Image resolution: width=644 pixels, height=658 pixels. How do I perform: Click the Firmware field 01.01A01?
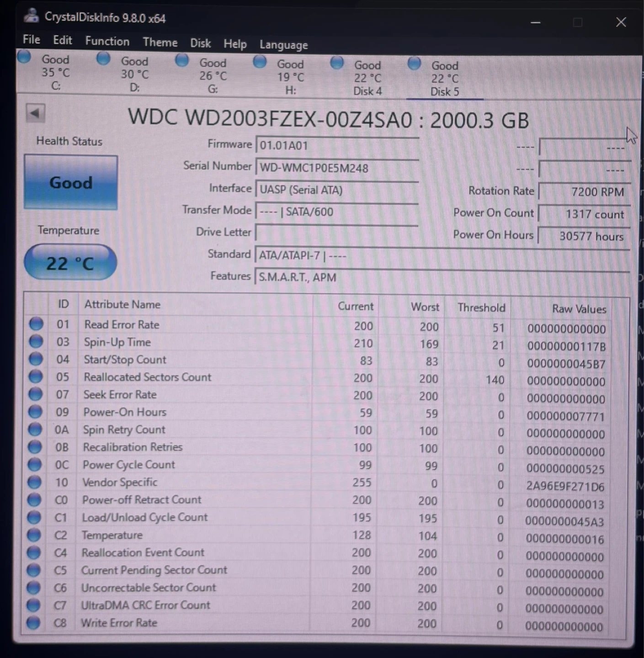(337, 145)
